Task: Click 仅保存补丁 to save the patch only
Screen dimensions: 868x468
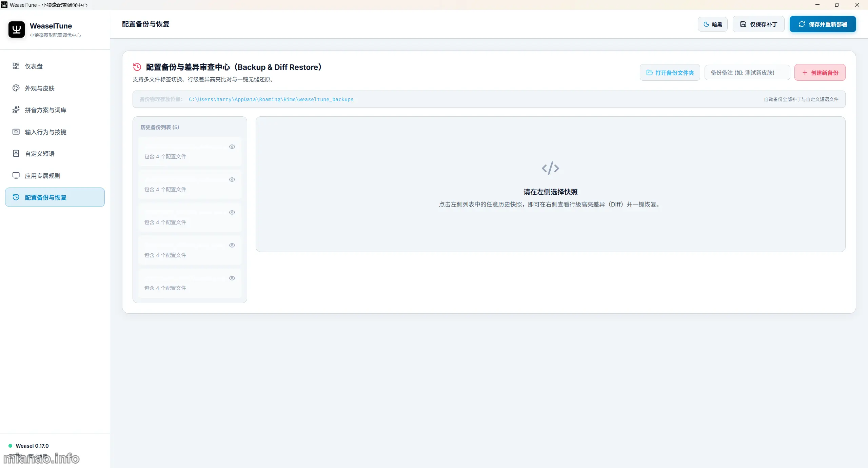Action: click(x=758, y=24)
